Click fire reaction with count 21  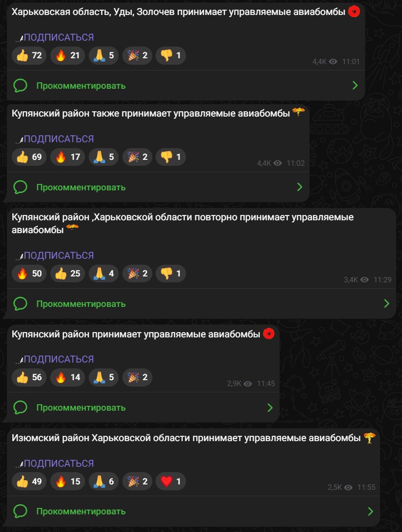click(x=67, y=55)
